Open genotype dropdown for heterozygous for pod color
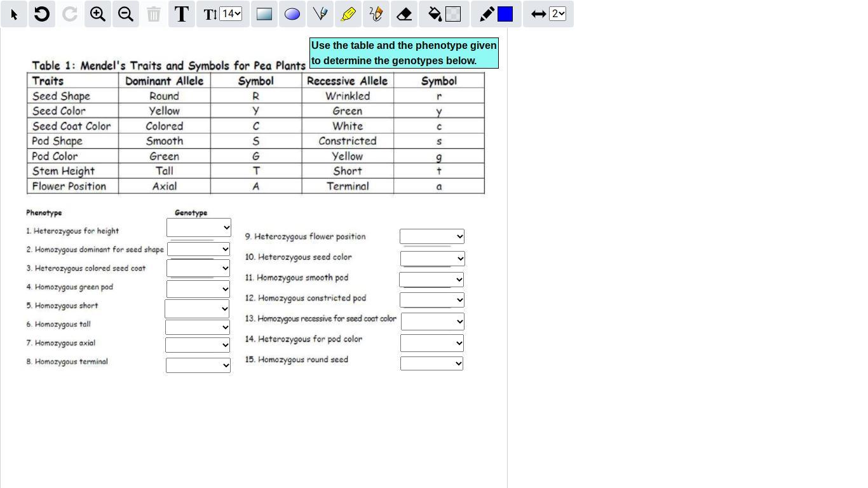This screenshot has width=868, height=488. point(432,343)
